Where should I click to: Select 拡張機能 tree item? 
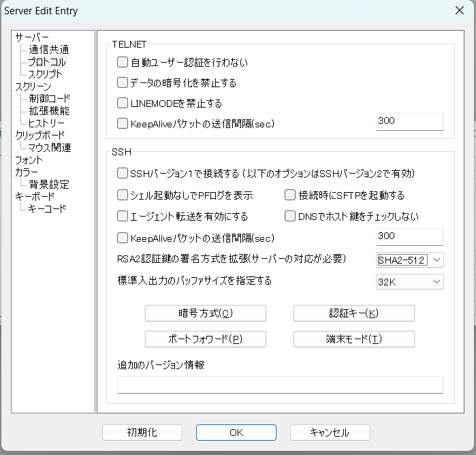tap(49, 111)
